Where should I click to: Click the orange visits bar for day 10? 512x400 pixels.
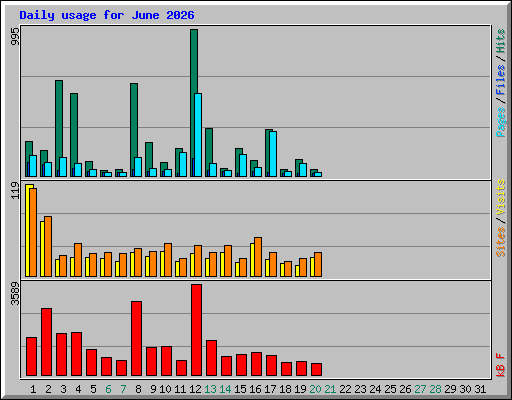[168, 260]
